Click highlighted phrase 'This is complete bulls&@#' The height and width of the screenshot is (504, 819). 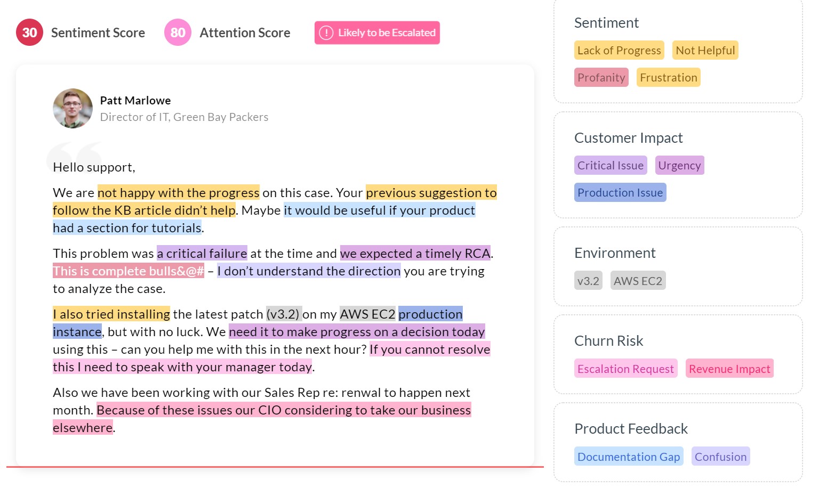coord(129,271)
